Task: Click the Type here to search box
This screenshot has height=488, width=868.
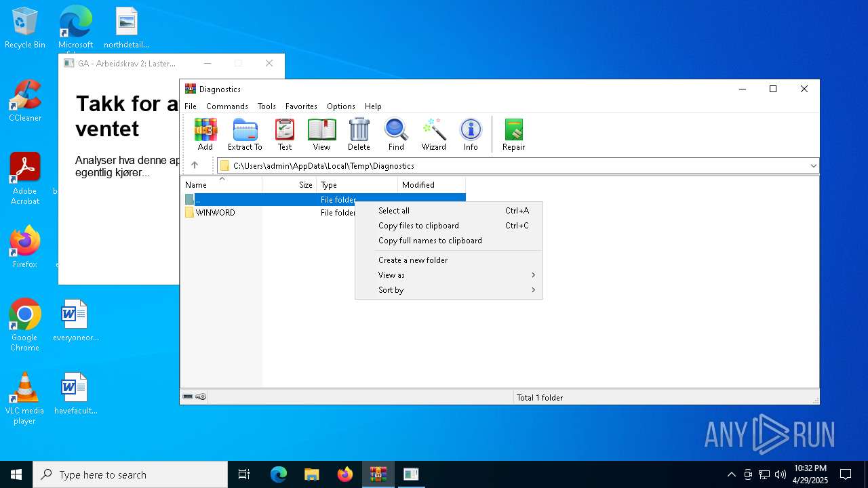Action: (x=130, y=474)
